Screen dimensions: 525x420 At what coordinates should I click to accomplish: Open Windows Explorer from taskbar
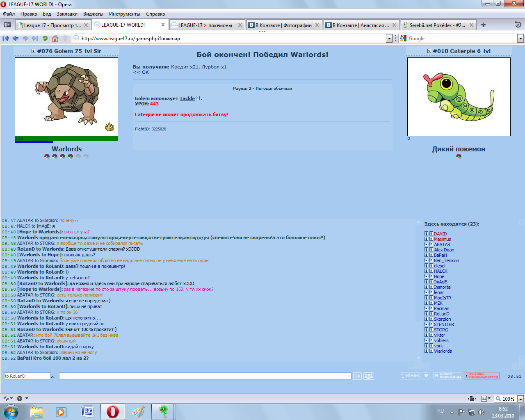pyautogui.click(x=36, y=412)
